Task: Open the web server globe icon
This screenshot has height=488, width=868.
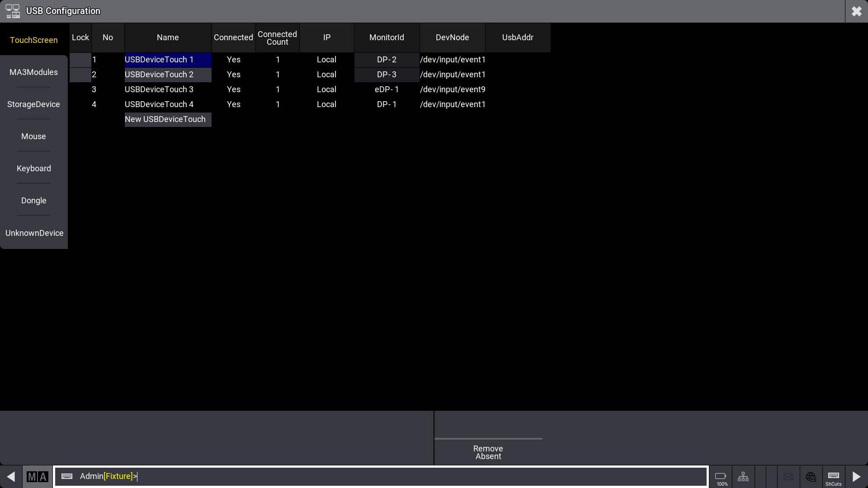Action: coord(811,477)
